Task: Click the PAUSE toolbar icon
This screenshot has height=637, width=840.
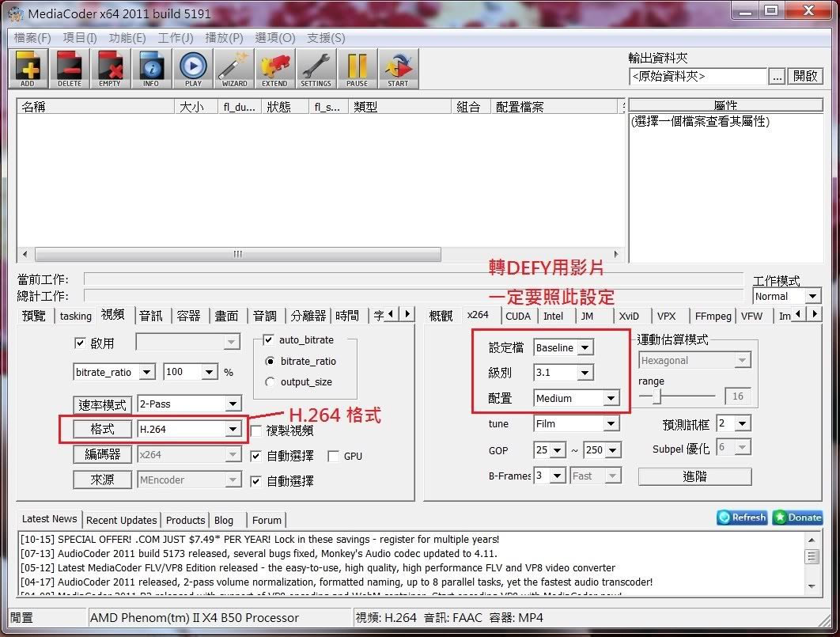Action: click(358, 69)
